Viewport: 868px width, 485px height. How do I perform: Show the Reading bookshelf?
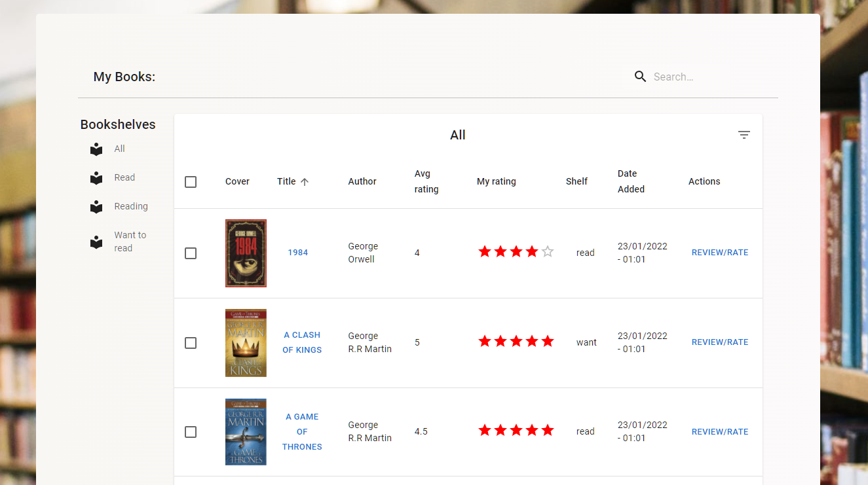click(x=131, y=206)
